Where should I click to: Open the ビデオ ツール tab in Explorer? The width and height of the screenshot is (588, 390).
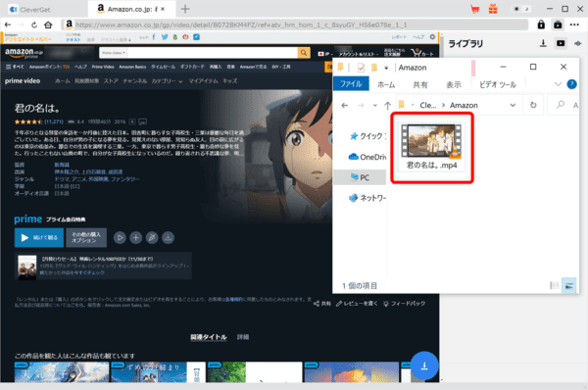498,84
